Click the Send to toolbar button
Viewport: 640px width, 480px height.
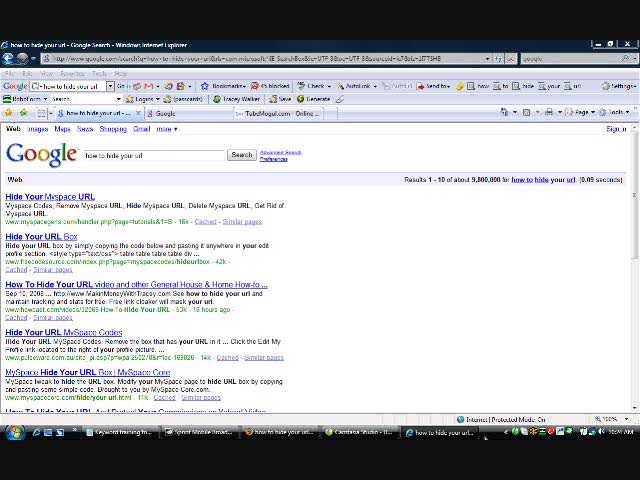pos(433,86)
